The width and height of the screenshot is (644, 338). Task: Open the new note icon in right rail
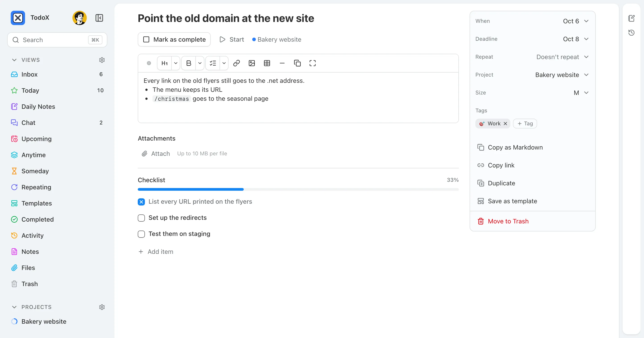coord(631,18)
